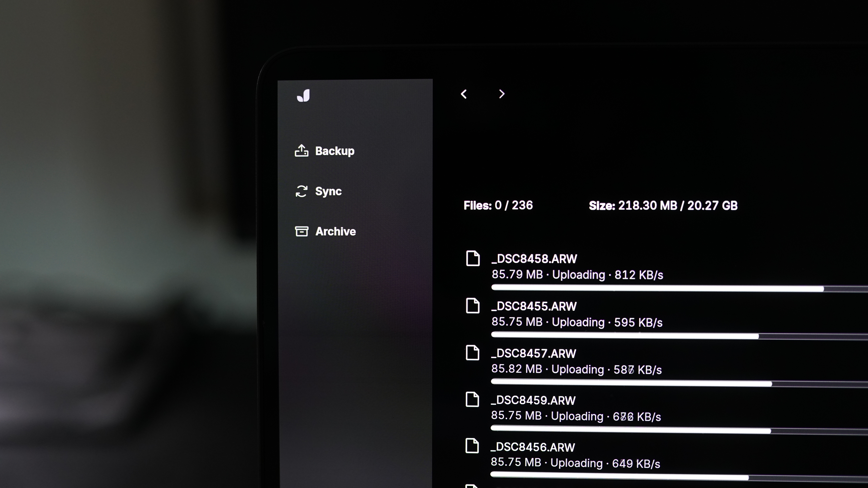The image size is (868, 488).
Task: Click the Backup upload icon
Action: [x=302, y=151]
